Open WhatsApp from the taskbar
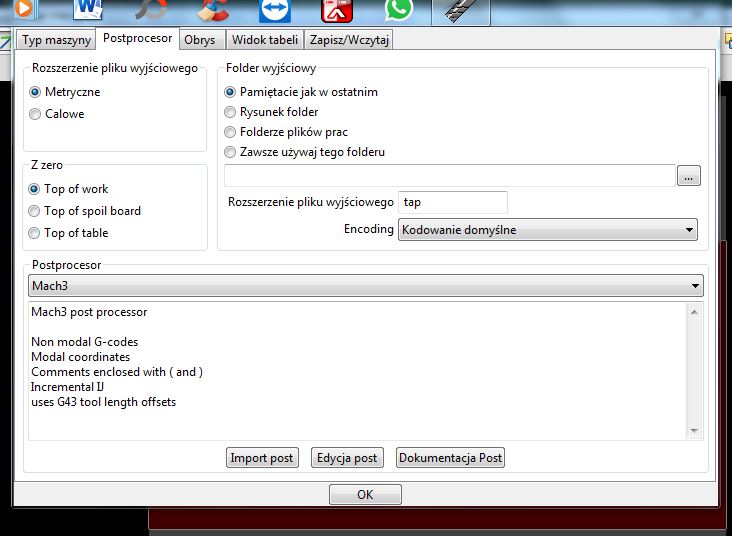 (399, 10)
